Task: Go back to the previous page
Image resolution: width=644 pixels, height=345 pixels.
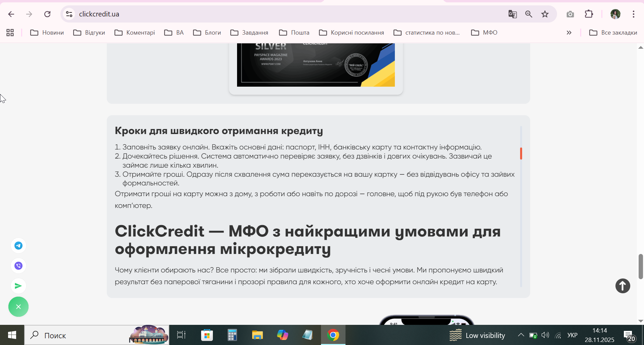Action: [11, 14]
